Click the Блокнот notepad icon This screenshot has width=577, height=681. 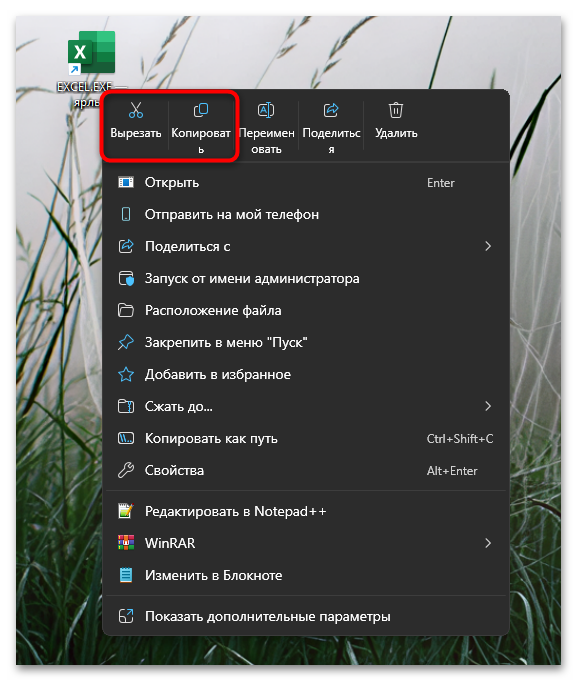point(126,575)
